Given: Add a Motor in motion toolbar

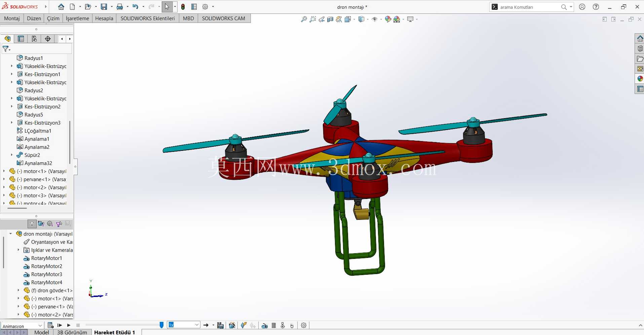Looking at the screenshot, I should (x=265, y=325).
